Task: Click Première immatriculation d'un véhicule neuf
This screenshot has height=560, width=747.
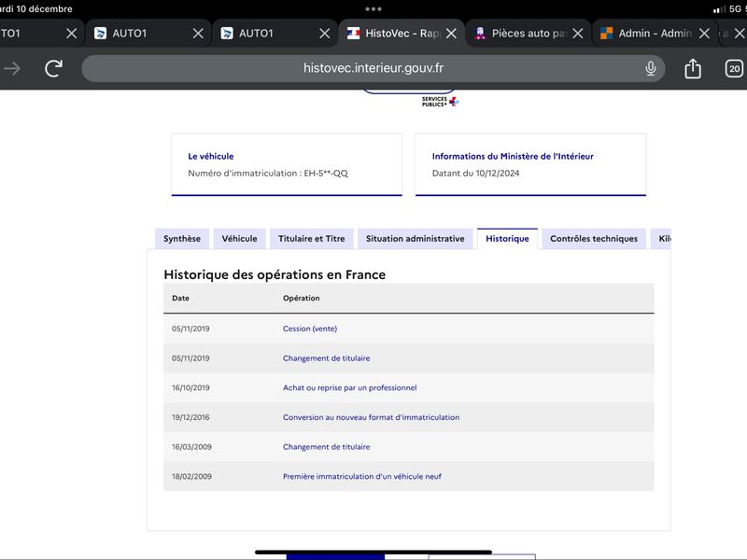Action: (362, 476)
